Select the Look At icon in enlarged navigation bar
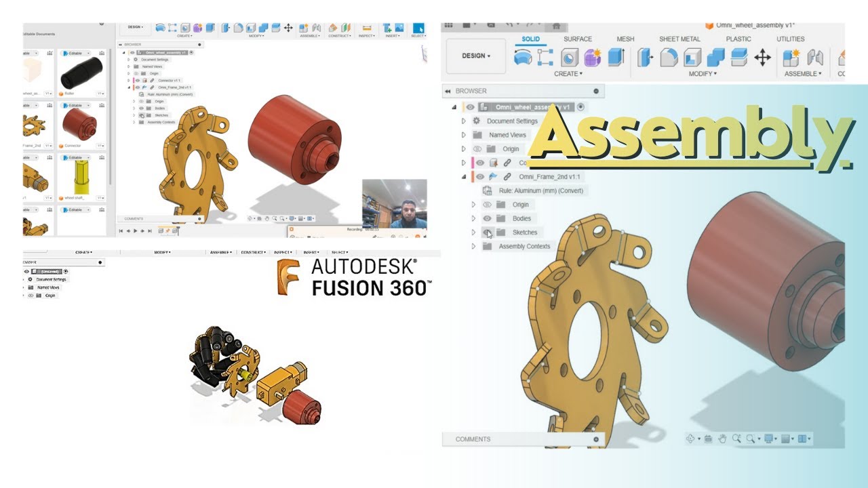 709,439
